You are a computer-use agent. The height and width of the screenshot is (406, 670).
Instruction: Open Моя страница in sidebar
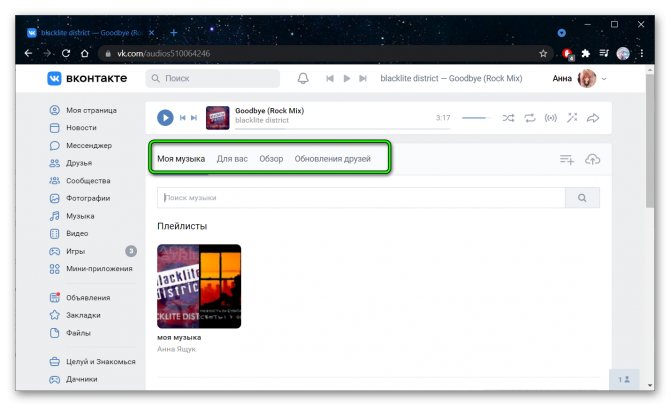point(83,110)
